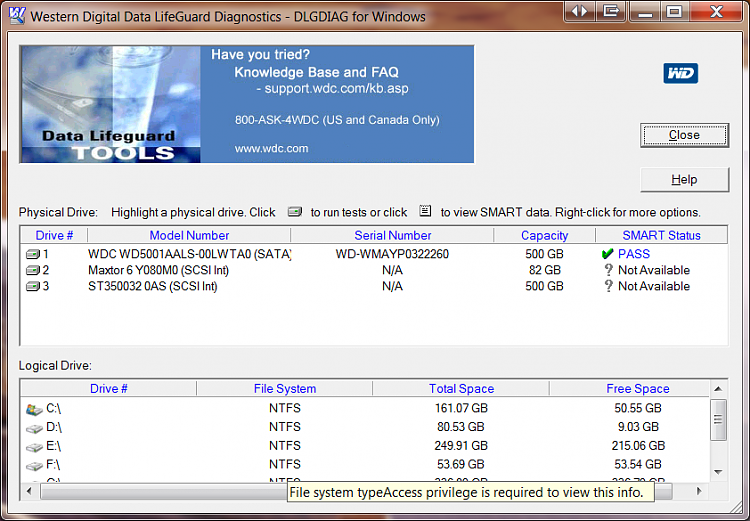Select the C:\ logical drive label

pyautogui.click(x=54, y=409)
